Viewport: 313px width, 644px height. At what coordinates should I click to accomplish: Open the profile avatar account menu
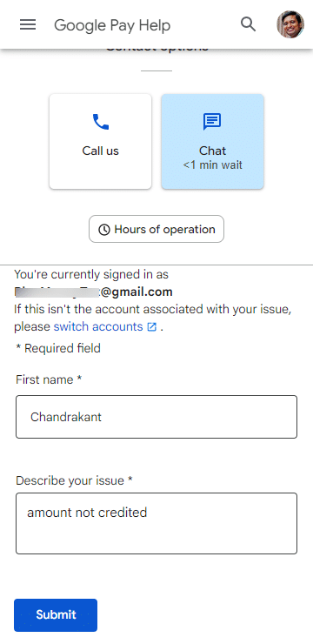[x=290, y=24]
